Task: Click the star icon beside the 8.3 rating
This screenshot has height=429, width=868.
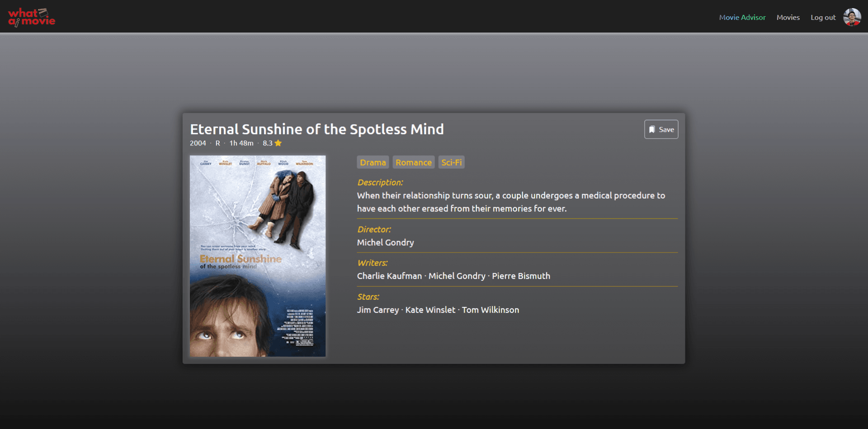Action: (278, 143)
